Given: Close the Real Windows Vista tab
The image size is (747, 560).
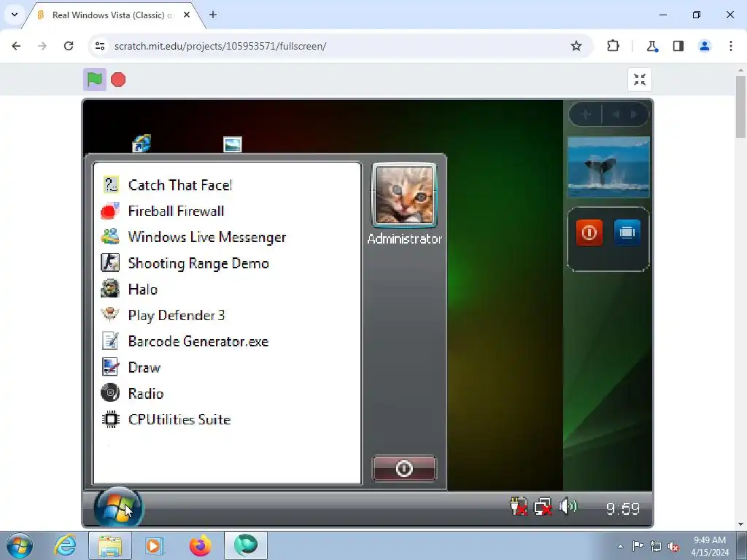Looking at the screenshot, I should coord(187,15).
